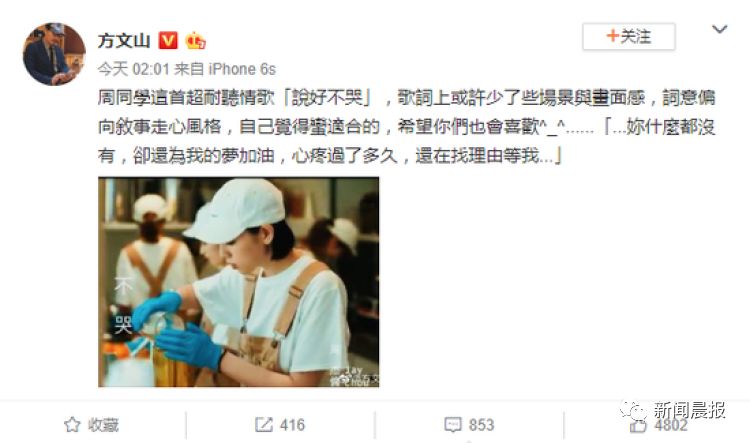Follow user with the +关注 button
The image size is (750, 443).
click(629, 36)
